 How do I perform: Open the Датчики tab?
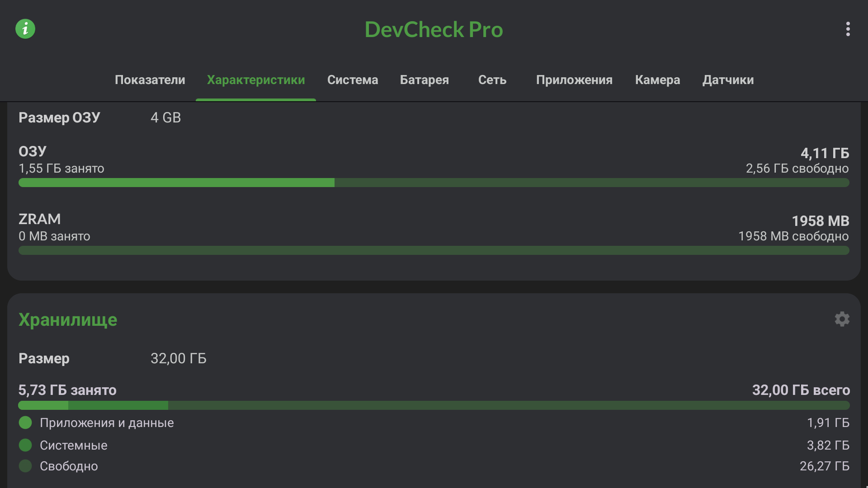728,80
